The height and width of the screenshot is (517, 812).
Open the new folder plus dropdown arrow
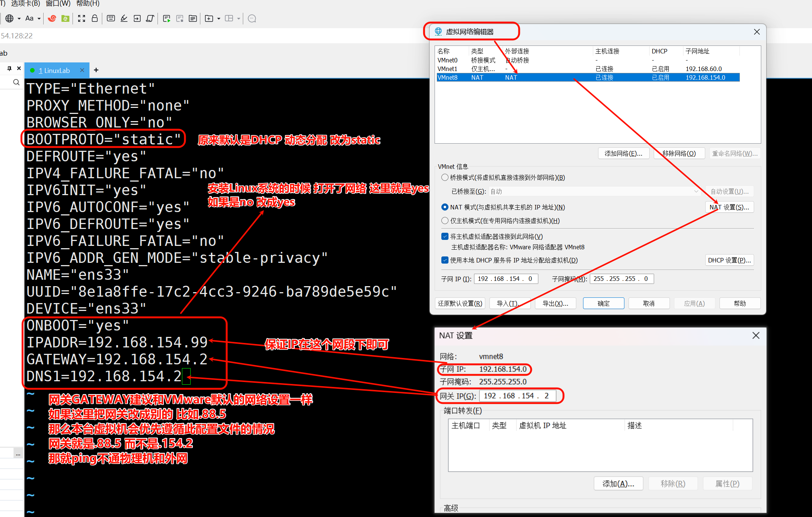(x=219, y=18)
